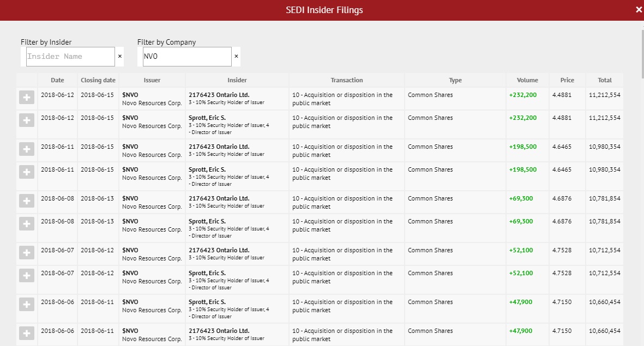
Task: Sort by the Date column header
Action: [57, 80]
